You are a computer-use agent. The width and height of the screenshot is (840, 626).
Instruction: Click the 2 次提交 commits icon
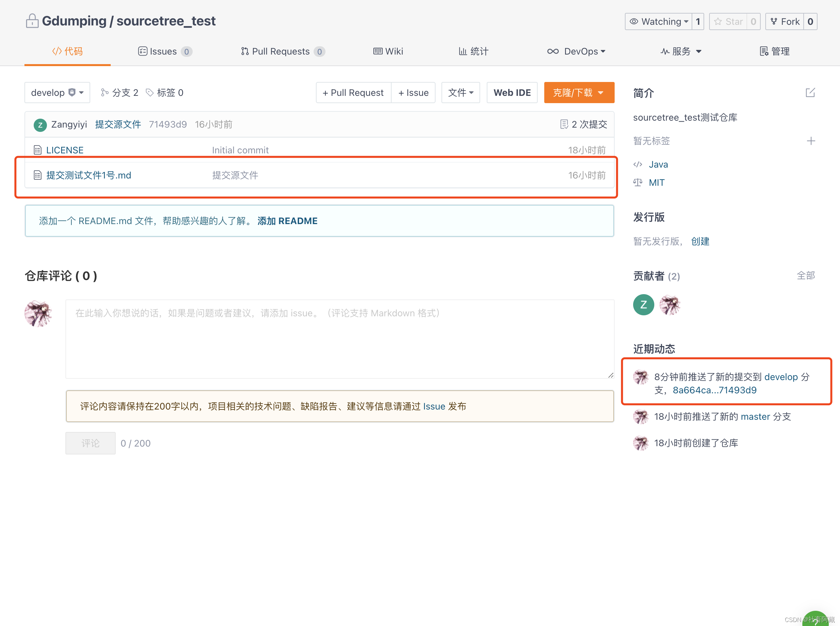click(564, 124)
